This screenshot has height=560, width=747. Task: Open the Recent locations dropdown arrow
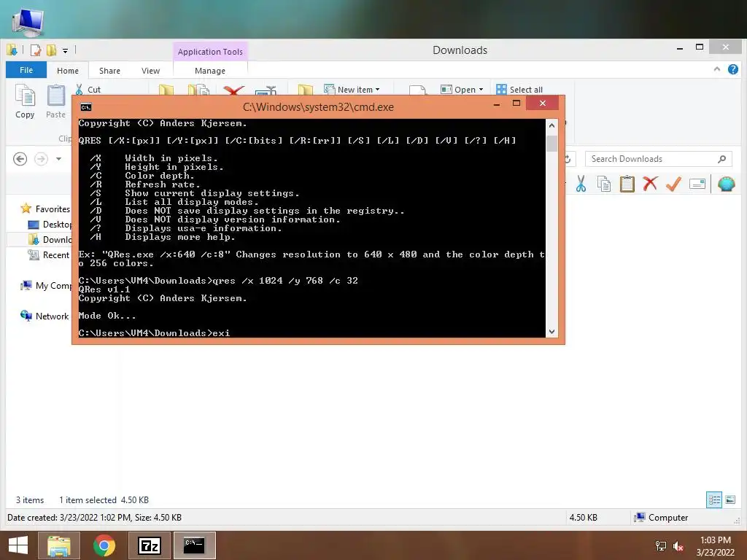(58, 158)
